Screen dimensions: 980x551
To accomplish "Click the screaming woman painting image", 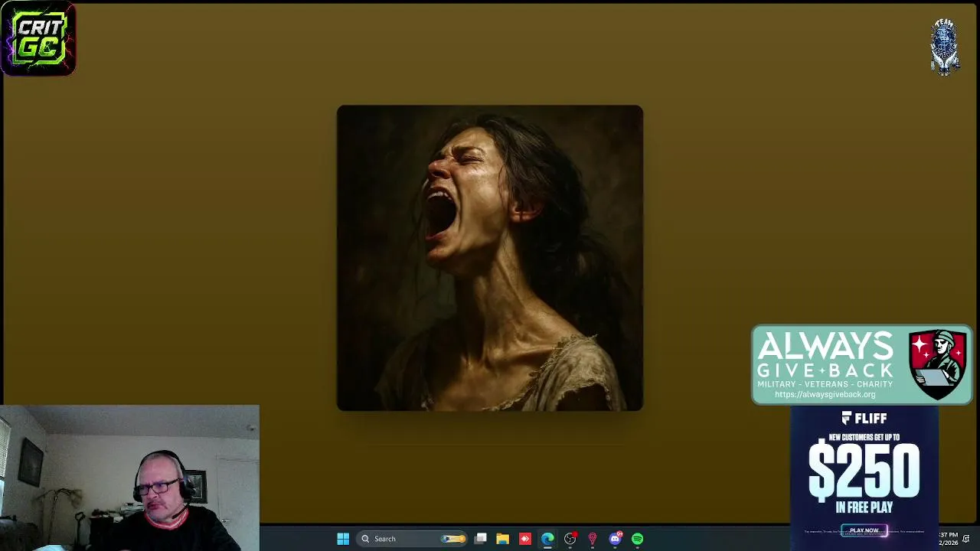I will click(x=490, y=258).
